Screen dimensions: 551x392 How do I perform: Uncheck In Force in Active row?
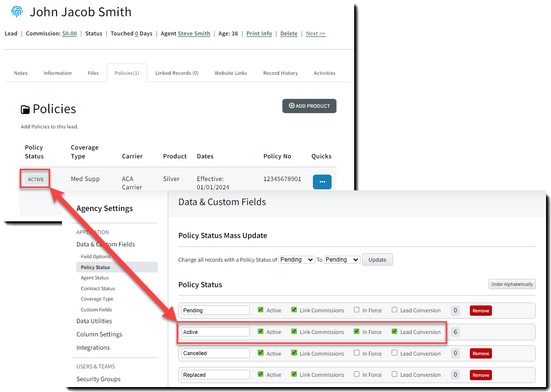point(356,331)
